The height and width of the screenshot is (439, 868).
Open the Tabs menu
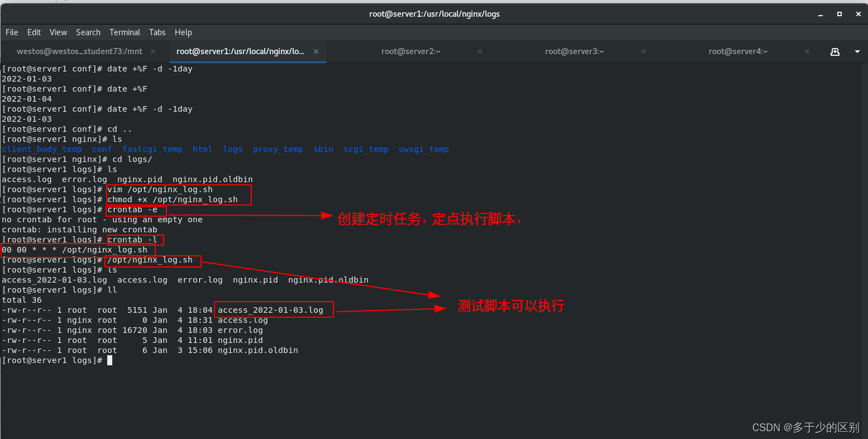(158, 32)
